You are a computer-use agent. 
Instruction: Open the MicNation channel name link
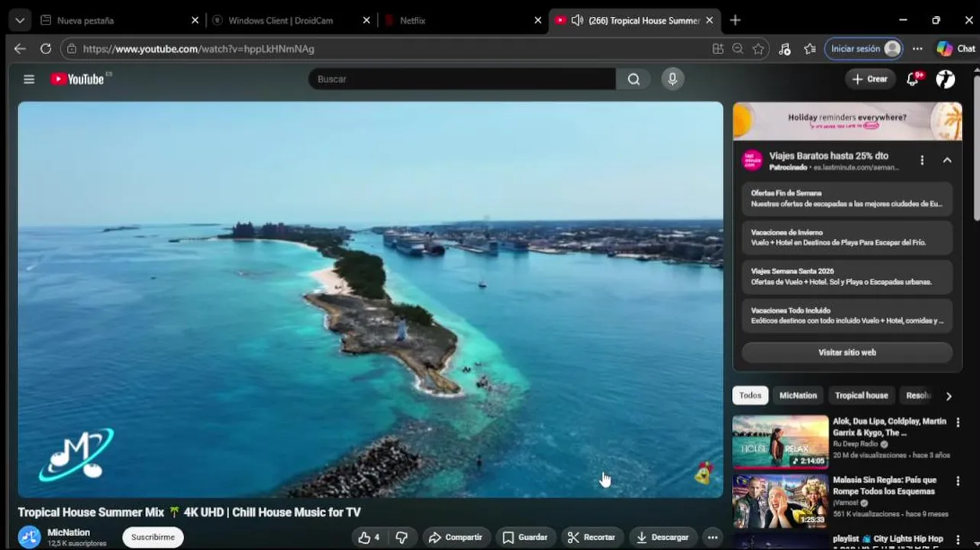(x=69, y=532)
